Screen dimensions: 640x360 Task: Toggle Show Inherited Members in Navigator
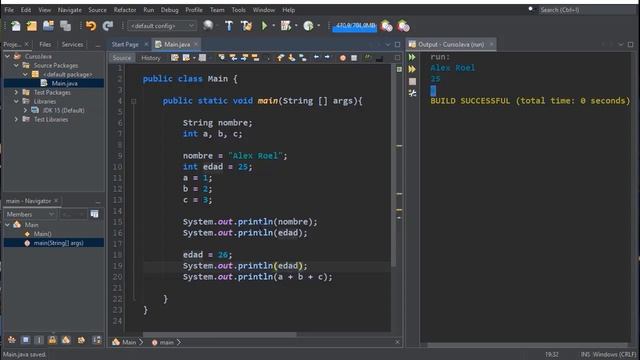[12, 340]
